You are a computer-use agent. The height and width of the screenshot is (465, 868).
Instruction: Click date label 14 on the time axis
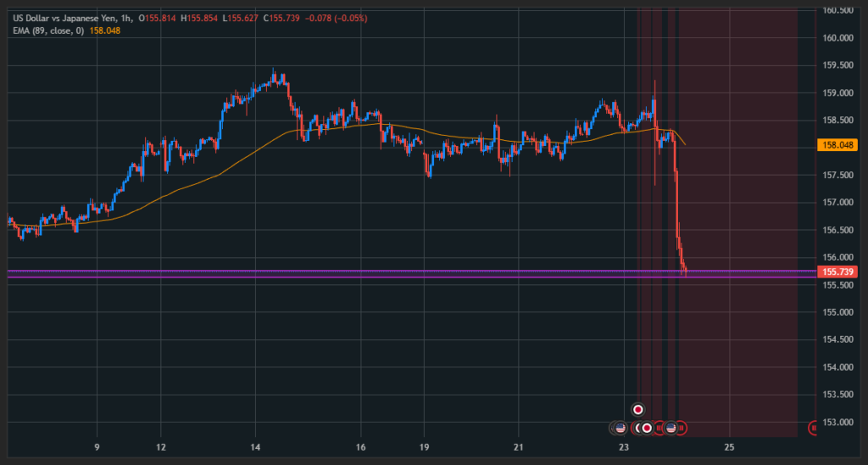254,447
